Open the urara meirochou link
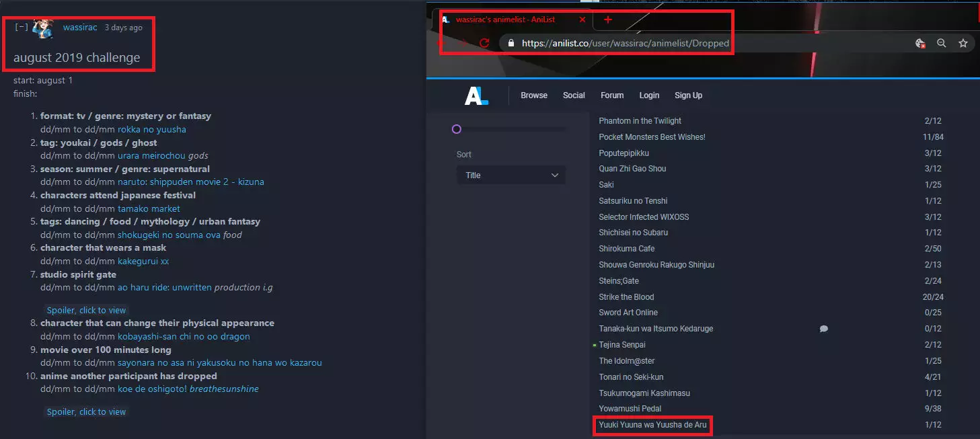 click(x=151, y=155)
